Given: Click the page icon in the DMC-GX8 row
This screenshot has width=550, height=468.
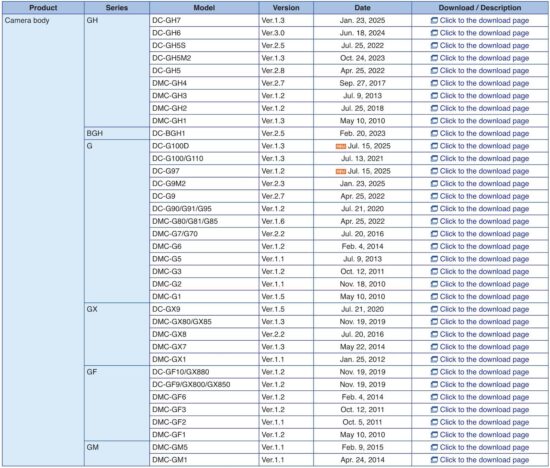Looking at the screenshot, I should point(434,334).
